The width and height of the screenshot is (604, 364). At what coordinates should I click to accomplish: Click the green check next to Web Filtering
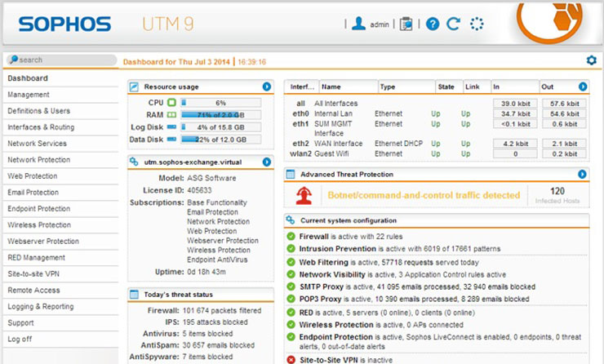point(291,262)
